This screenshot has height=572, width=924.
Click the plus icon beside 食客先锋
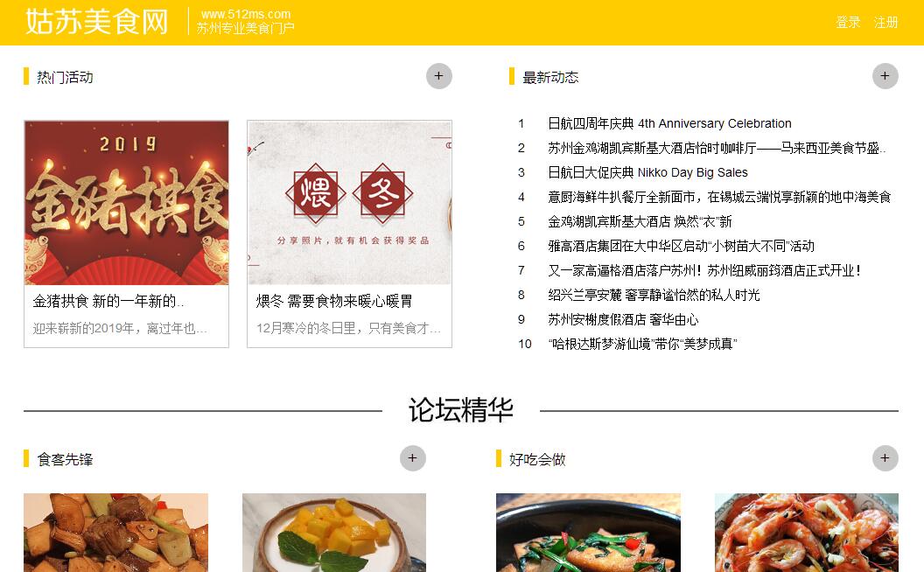(x=412, y=458)
